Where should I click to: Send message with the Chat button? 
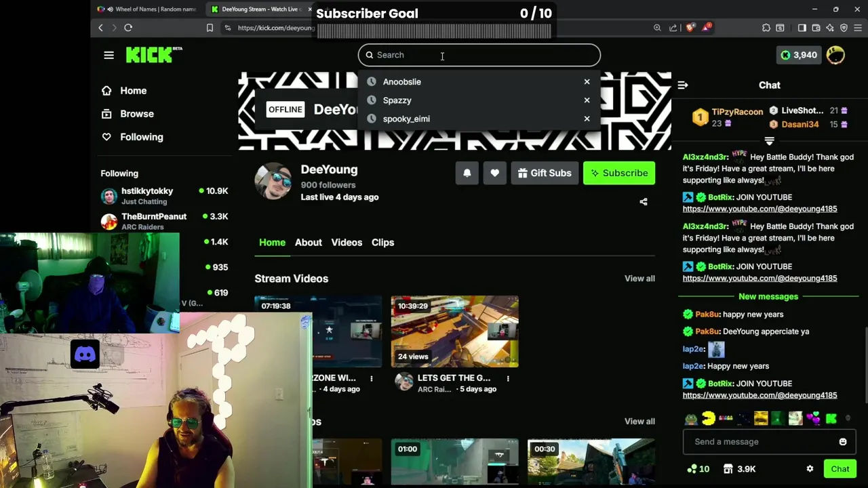(840, 469)
